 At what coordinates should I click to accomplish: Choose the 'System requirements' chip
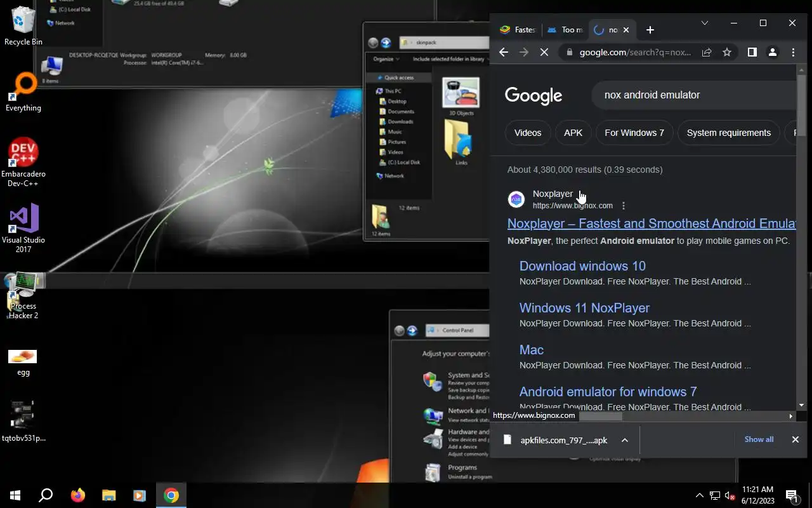[729, 133]
